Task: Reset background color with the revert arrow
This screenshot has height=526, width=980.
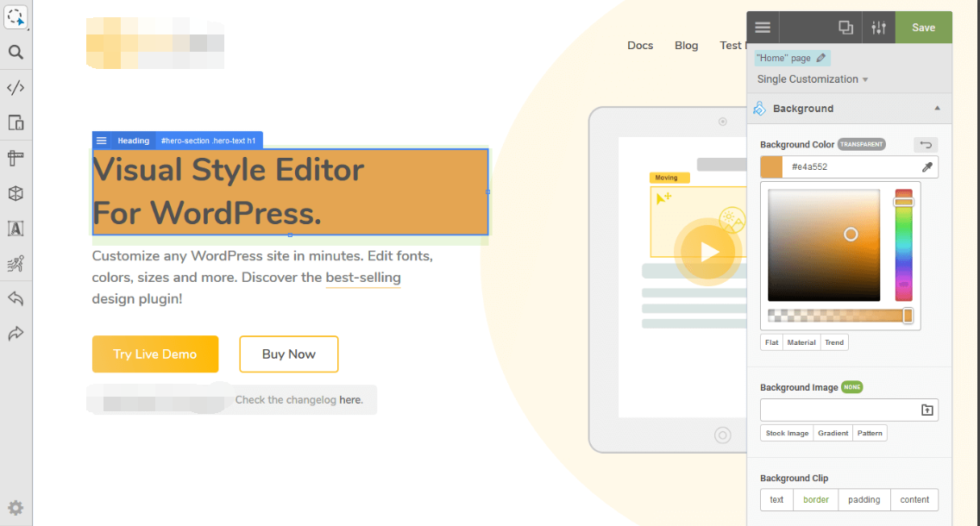Action: pos(926,145)
